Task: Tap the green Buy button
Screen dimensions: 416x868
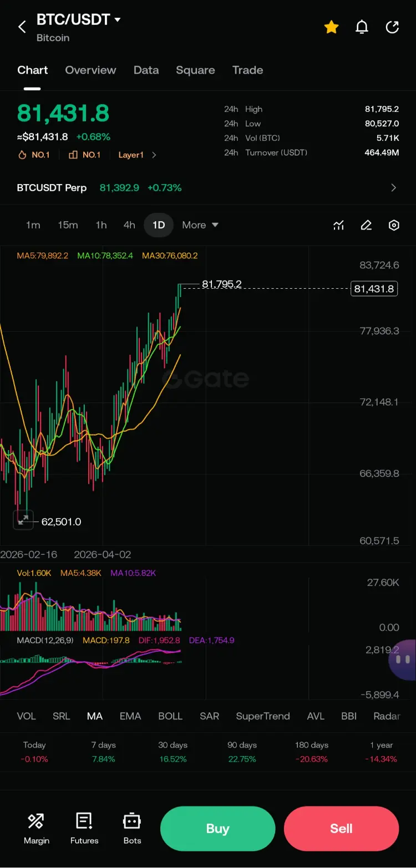Action: [x=217, y=829]
